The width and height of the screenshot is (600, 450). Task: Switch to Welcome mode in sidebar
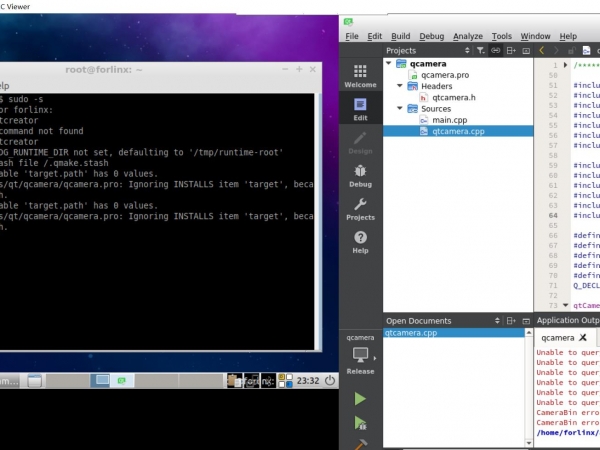pyautogui.click(x=360, y=74)
